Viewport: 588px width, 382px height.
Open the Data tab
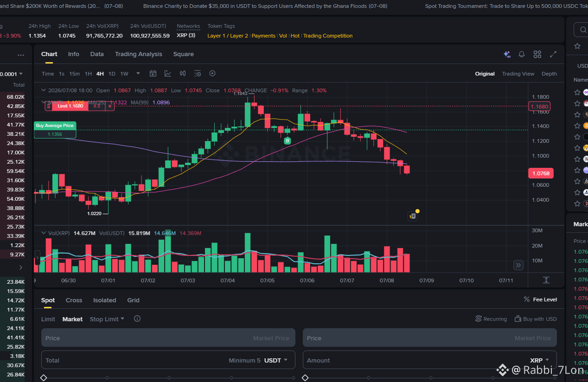click(x=97, y=54)
